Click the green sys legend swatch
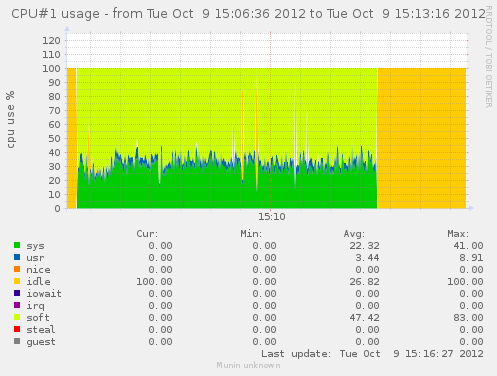 pyautogui.click(x=17, y=245)
